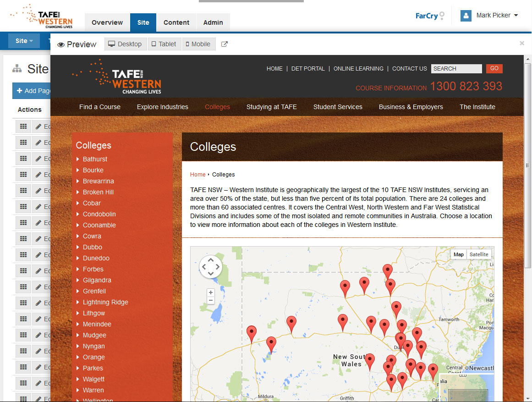
Task: Click the HOME top link
Action: [274, 69]
